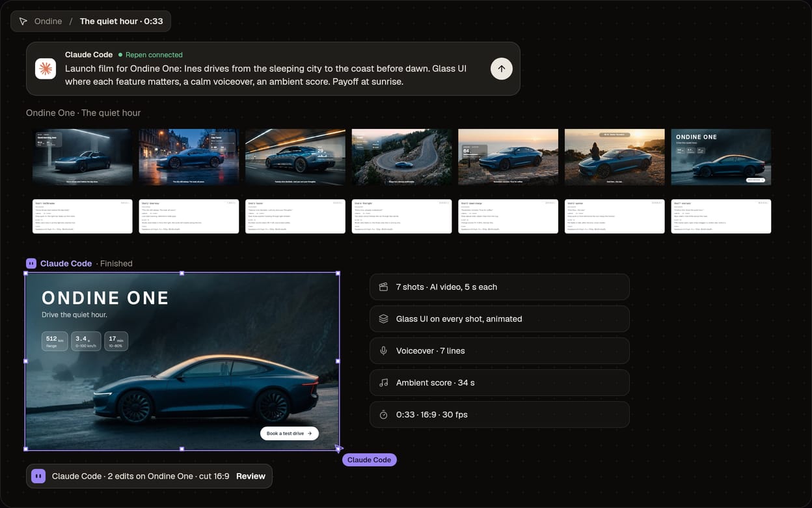Click the Review button in the edits bar
The width and height of the screenshot is (812, 508).
[x=250, y=476]
